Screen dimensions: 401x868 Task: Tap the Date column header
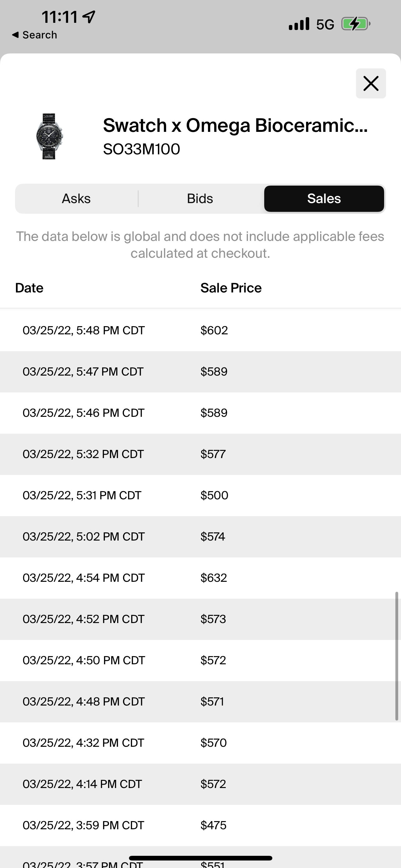(x=29, y=288)
